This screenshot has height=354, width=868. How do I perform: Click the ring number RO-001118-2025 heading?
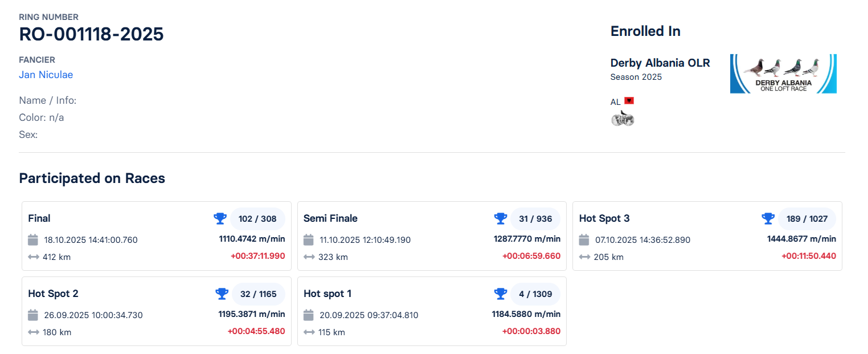tap(91, 34)
